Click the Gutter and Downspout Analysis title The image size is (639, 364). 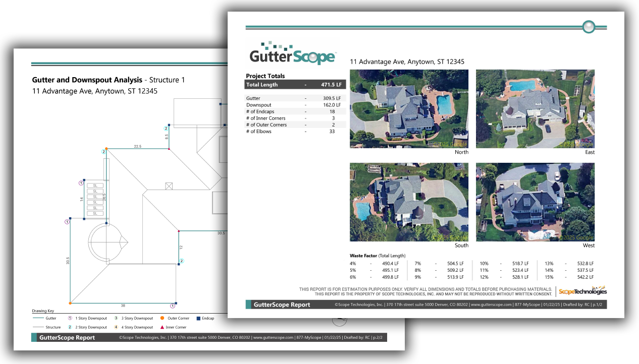(87, 80)
